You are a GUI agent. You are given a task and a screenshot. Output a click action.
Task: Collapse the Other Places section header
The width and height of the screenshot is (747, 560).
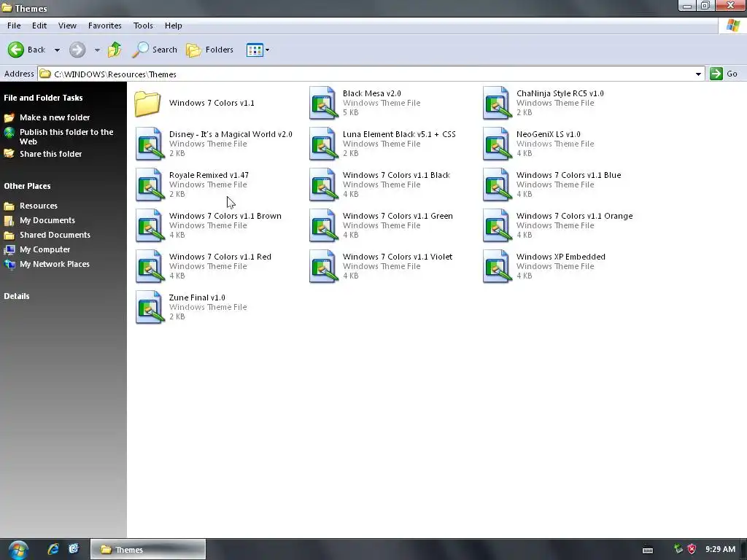(27, 186)
